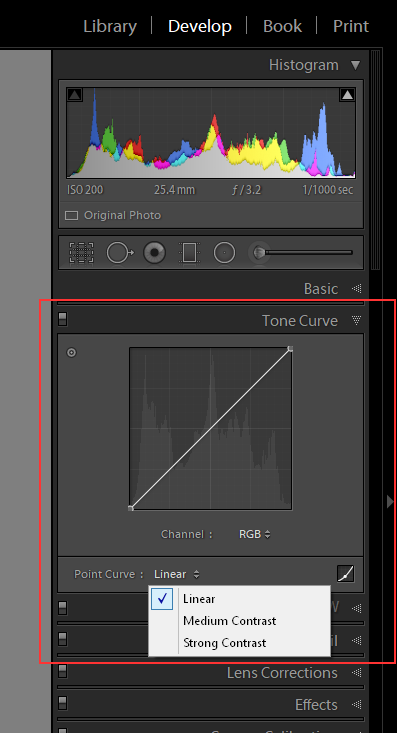Select the Spot Removal tool

click(x=120, y=253)
